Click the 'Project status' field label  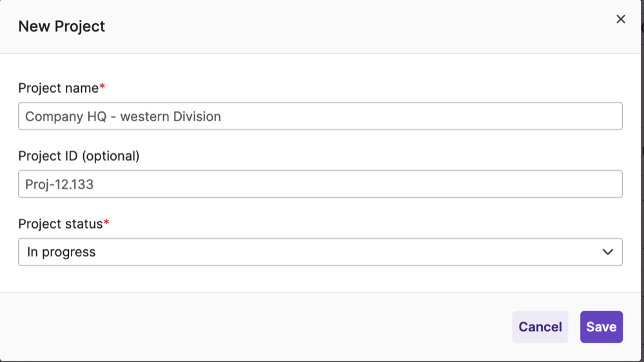[60, 224]
